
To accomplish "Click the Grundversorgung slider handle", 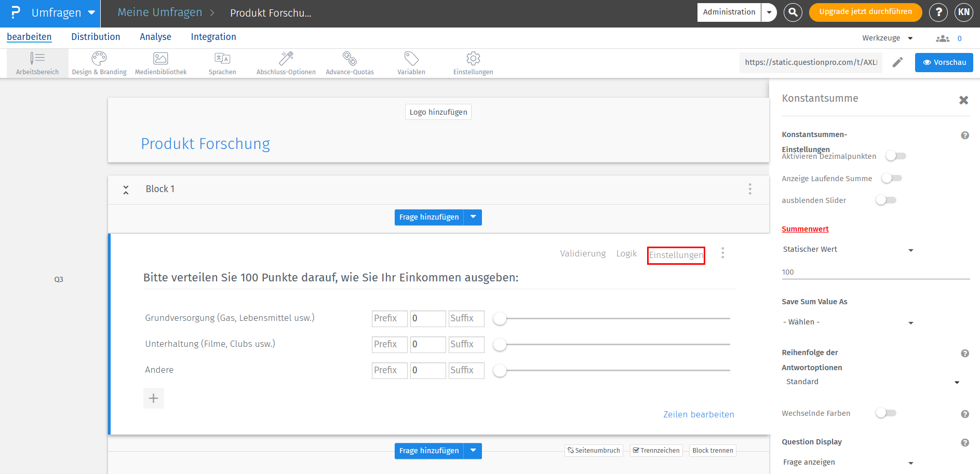I will (500, 319).
